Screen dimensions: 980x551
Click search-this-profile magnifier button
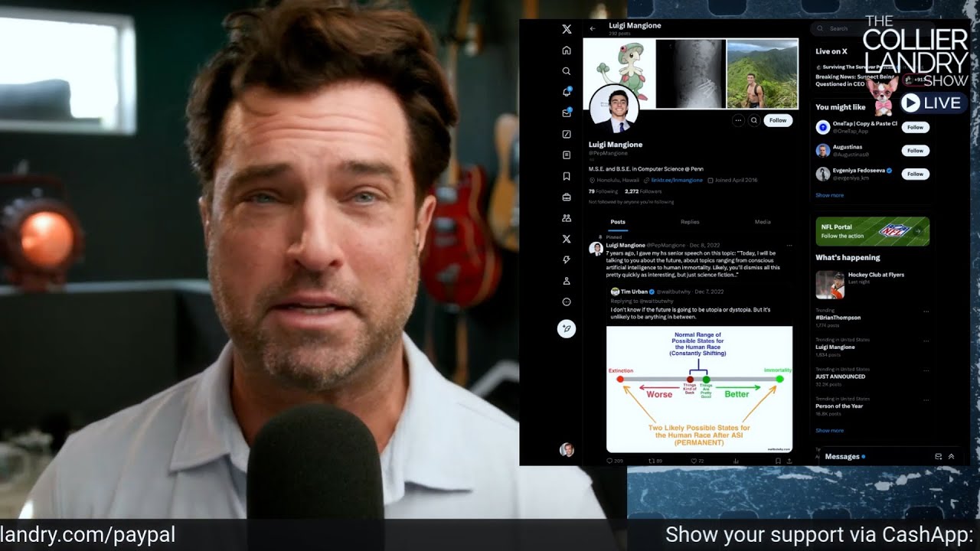(x=754, y=120)
